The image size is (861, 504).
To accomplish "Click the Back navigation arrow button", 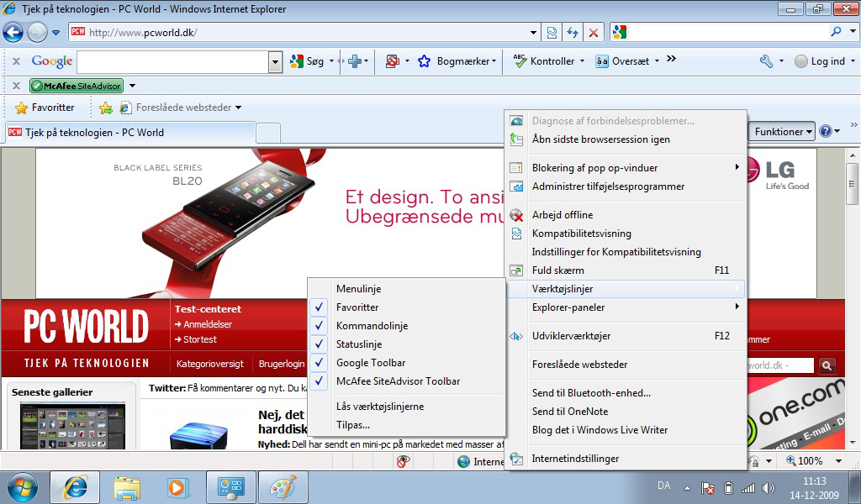I will [13, 33].
